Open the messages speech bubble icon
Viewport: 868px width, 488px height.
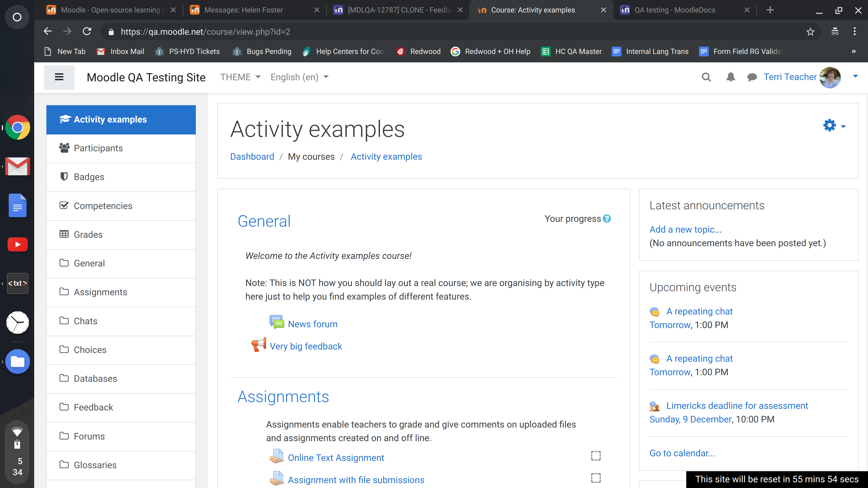pos(752,78)
